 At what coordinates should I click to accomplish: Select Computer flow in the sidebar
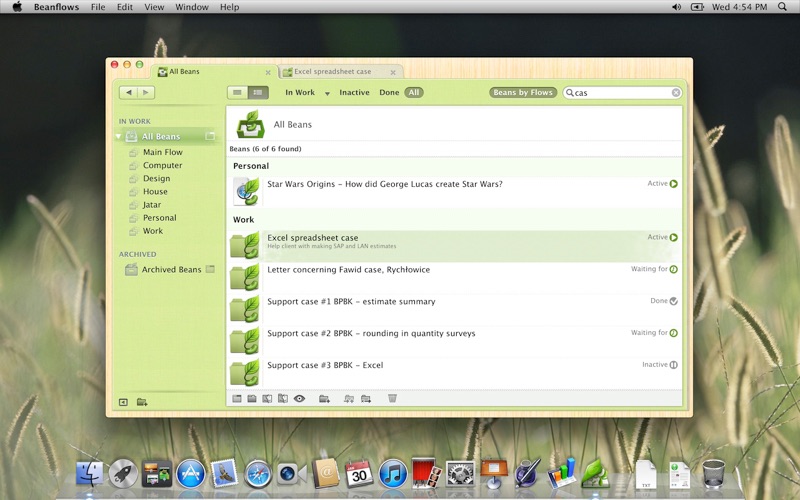tap(163, 165)
